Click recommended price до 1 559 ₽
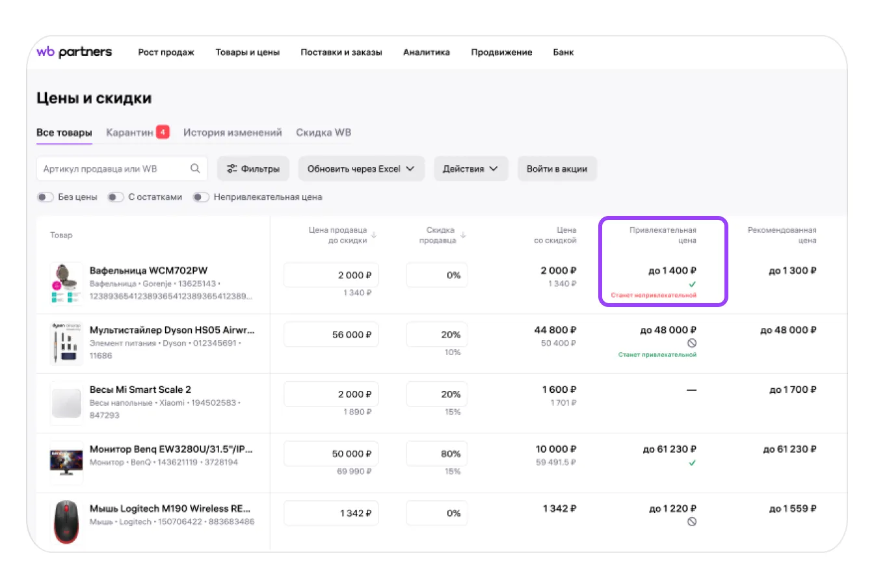The image size is (874, 588). 793,509
